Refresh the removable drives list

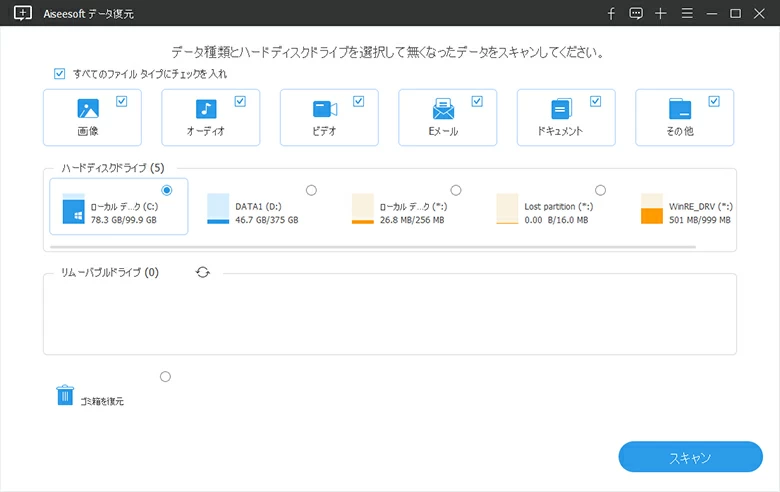203,272
